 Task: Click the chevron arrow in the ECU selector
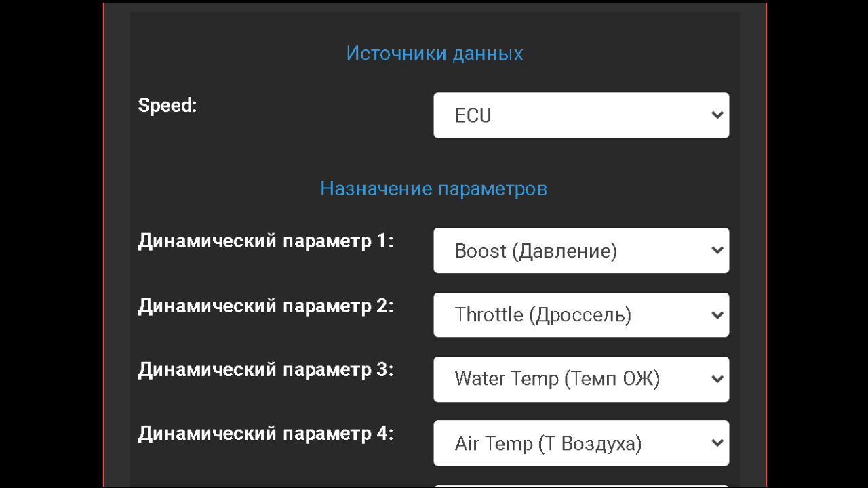pos(717,115)
